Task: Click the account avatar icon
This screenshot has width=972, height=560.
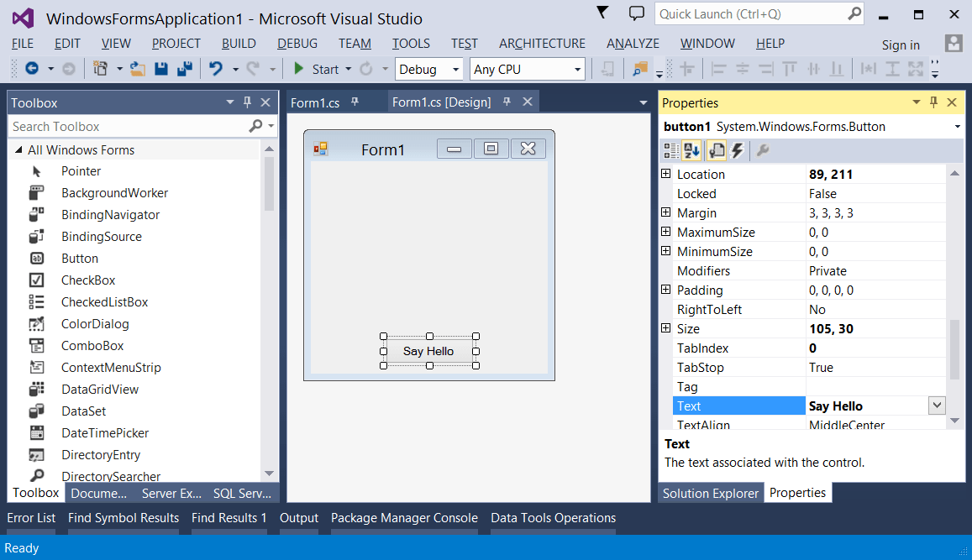Action: pos(954,44)
